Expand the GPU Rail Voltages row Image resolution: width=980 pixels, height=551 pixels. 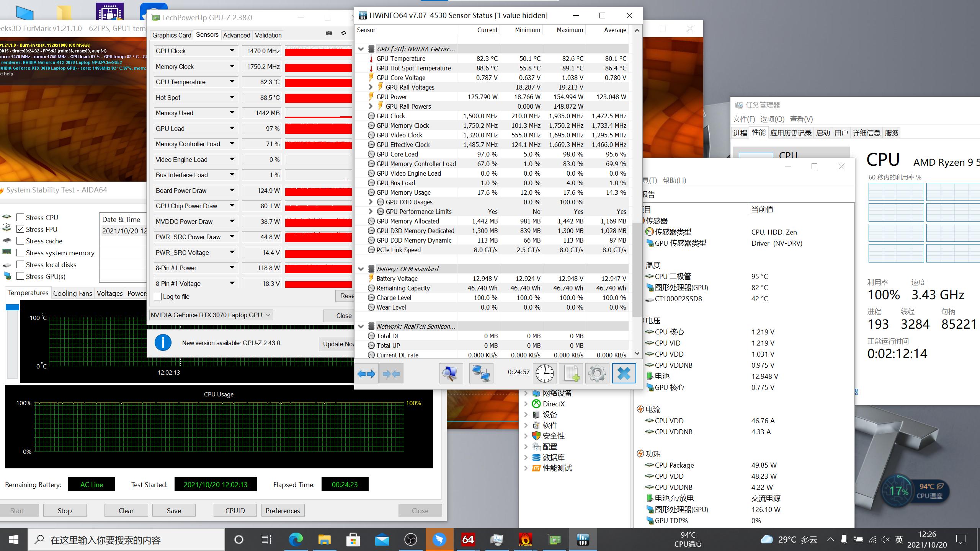tap(370, 87)
